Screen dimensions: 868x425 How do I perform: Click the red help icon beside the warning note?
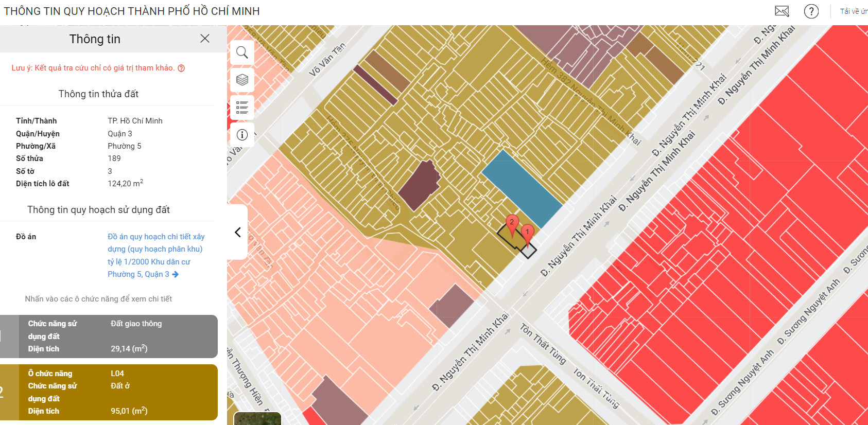click(181, 68)
